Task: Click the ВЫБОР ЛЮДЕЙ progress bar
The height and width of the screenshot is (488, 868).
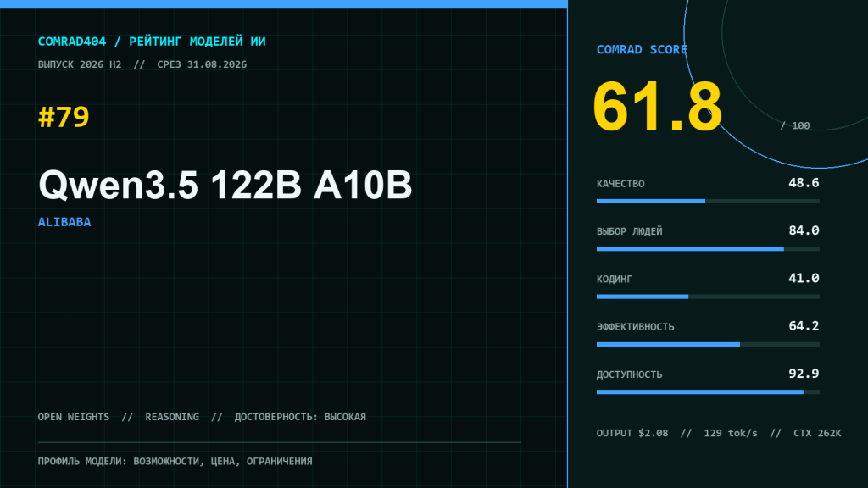Action: tap(708, 249)
